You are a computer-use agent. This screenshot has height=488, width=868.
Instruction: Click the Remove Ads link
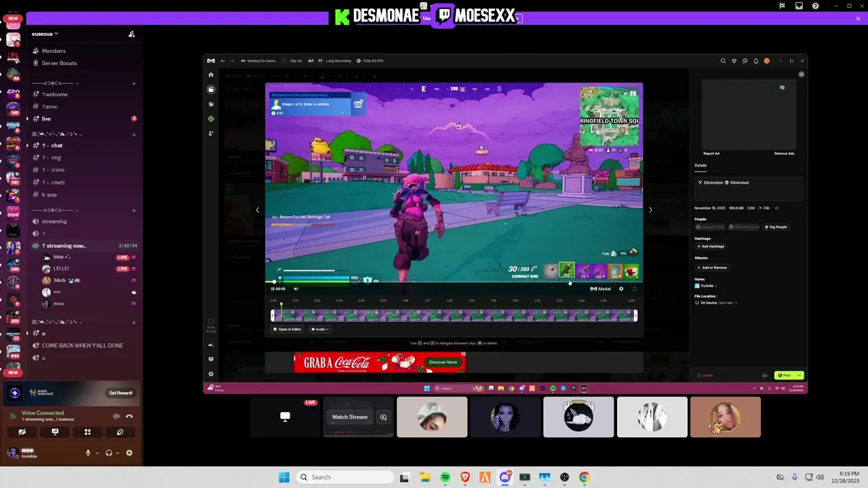point(784,153)
